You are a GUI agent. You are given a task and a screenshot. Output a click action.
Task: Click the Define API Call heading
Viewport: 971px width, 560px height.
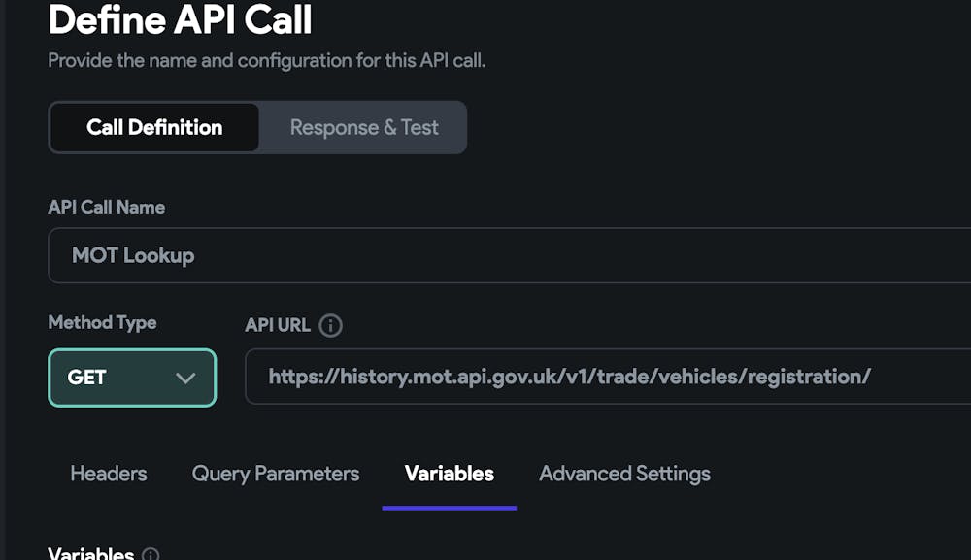(181, 19)
